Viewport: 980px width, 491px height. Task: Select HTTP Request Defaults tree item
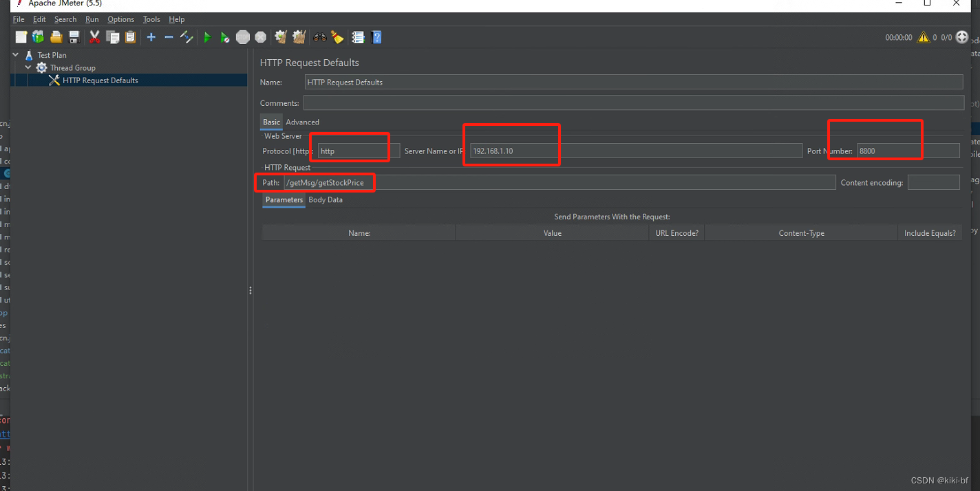tap(100, 80)
